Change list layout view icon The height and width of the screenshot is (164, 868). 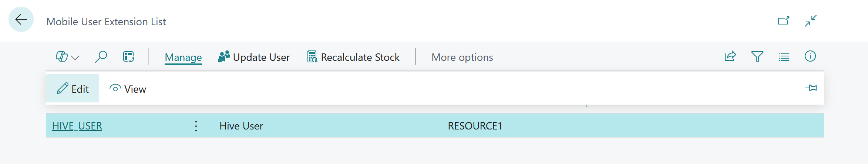pyautogui.click(x=784, y=57)
